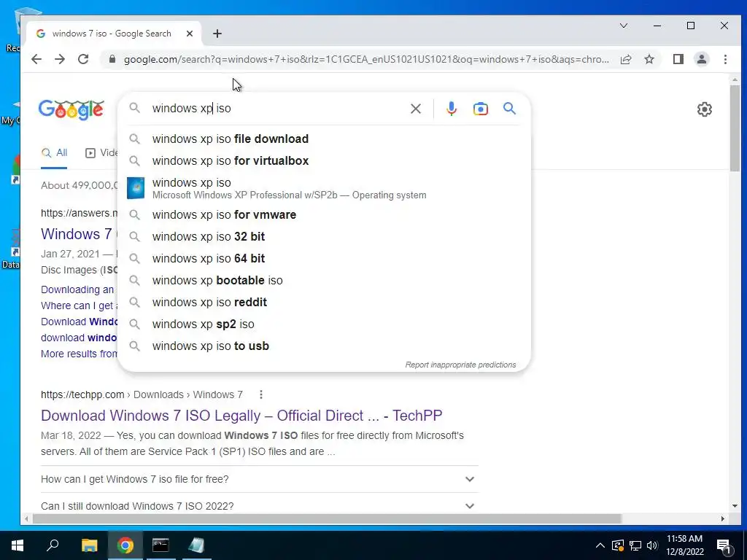Image resolution: width=747 pixels, height=560 pixels.
Task: Select suggestion 'windows xp iso 64 bit'
Action: coord(324,259)
